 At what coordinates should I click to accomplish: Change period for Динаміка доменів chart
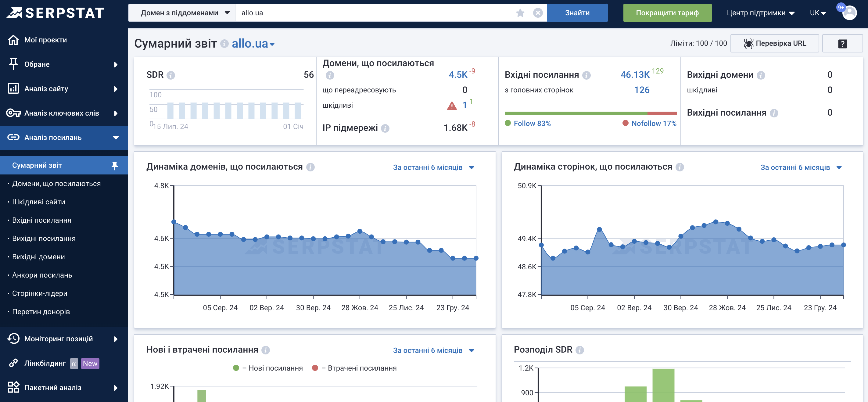coord(433,167)
